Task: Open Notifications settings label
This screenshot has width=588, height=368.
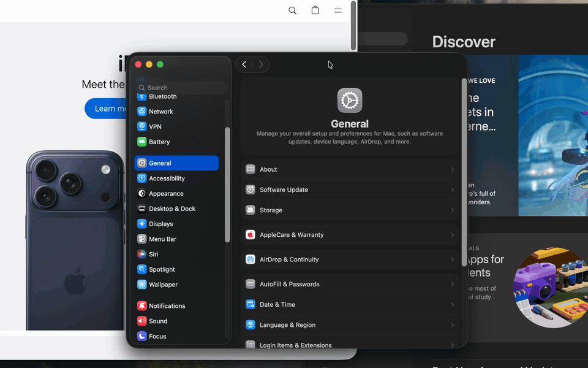Action: point(167,306)
